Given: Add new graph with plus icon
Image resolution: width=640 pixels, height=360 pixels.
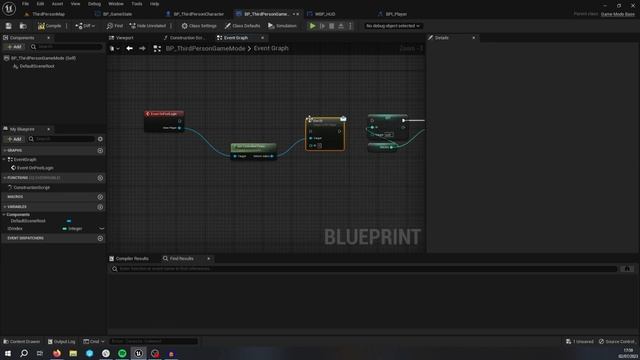Looking at the screenshot, I should point(100,151).
